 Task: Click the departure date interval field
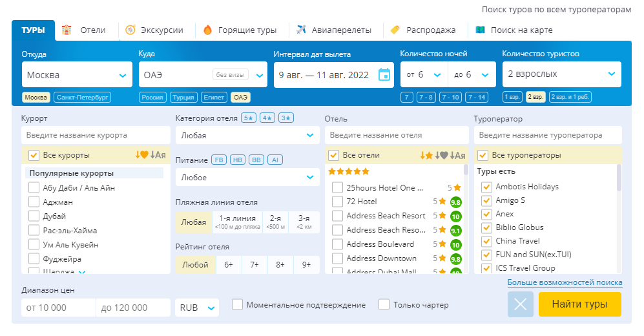(x=334, y=75)
